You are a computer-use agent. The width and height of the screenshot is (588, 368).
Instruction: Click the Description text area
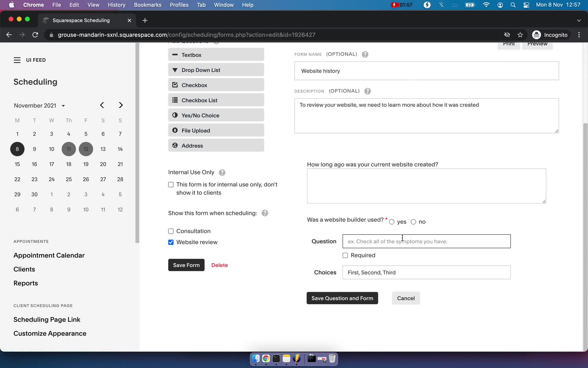(x=426, y=116)
